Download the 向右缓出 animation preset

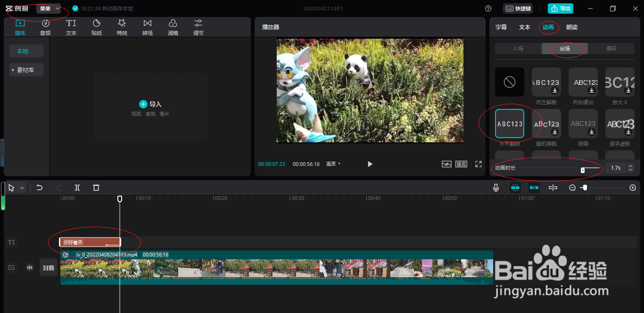pos(592,91)
